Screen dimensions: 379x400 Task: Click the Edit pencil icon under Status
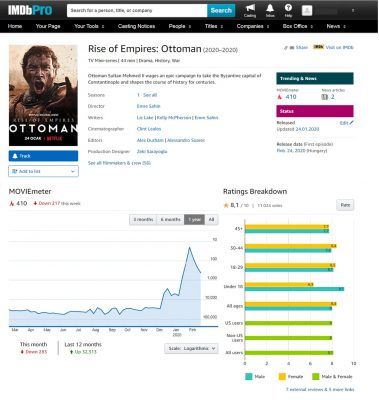[351, 123]
